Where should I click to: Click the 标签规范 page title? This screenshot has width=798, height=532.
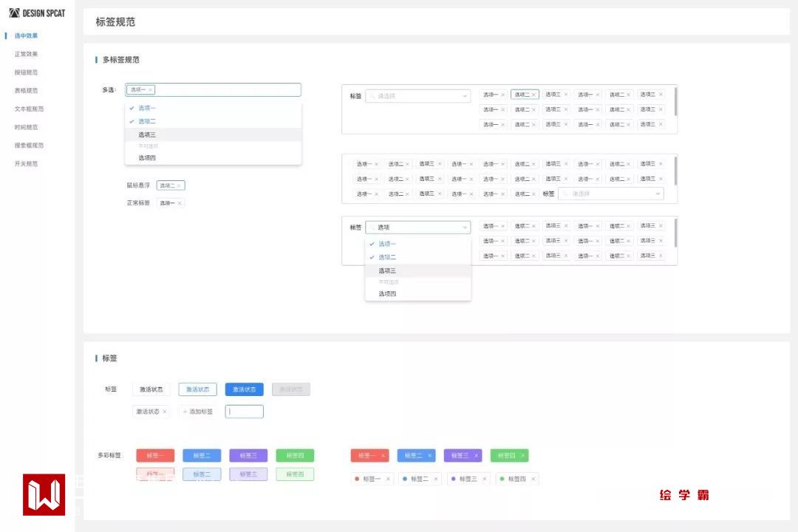(115, 22)
